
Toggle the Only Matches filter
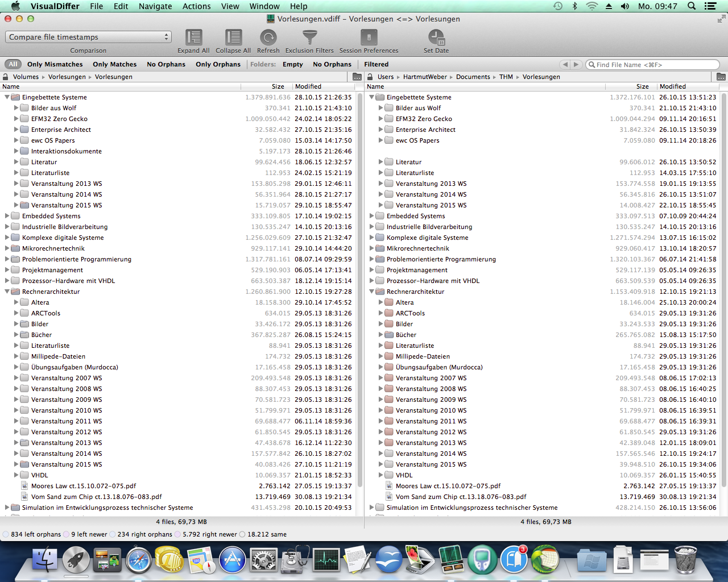(115, 64)
